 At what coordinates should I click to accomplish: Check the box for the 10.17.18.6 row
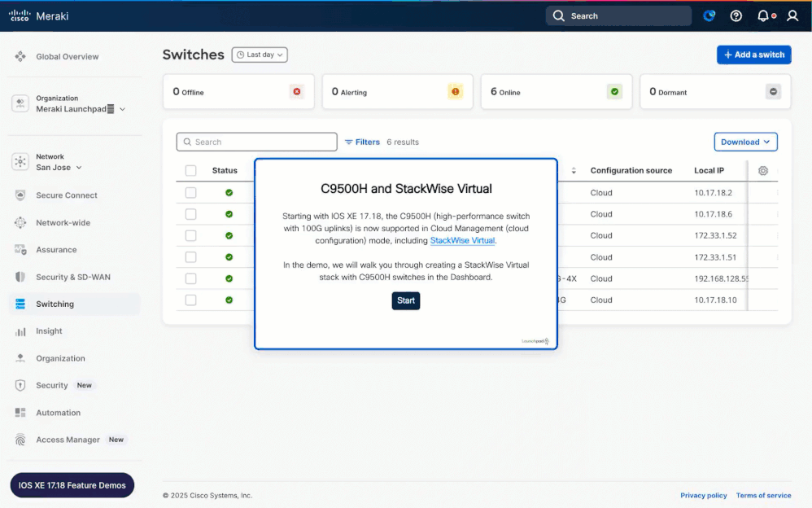[190, 214]
